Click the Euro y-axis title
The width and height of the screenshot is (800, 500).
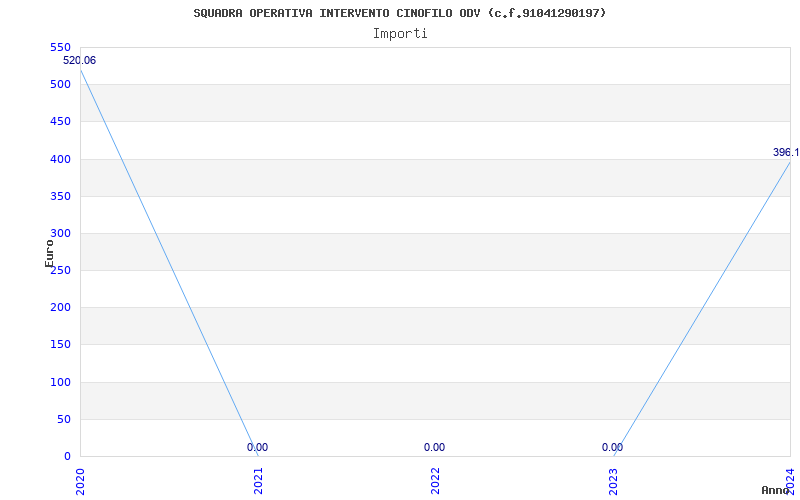[x=49, y=254]
